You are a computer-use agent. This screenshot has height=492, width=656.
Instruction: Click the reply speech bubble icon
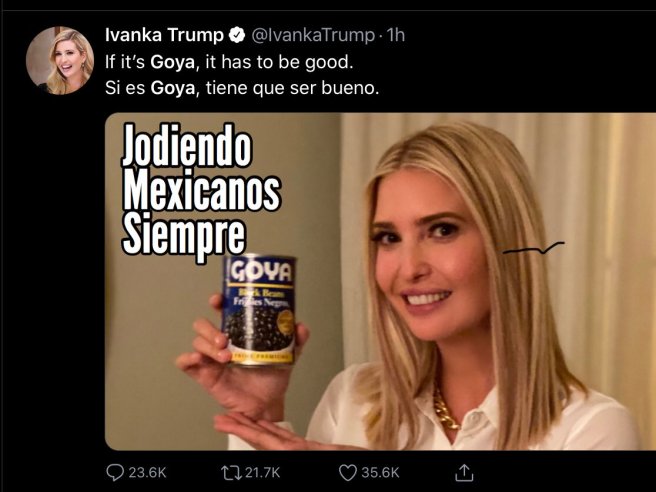(x=115, y=473)
